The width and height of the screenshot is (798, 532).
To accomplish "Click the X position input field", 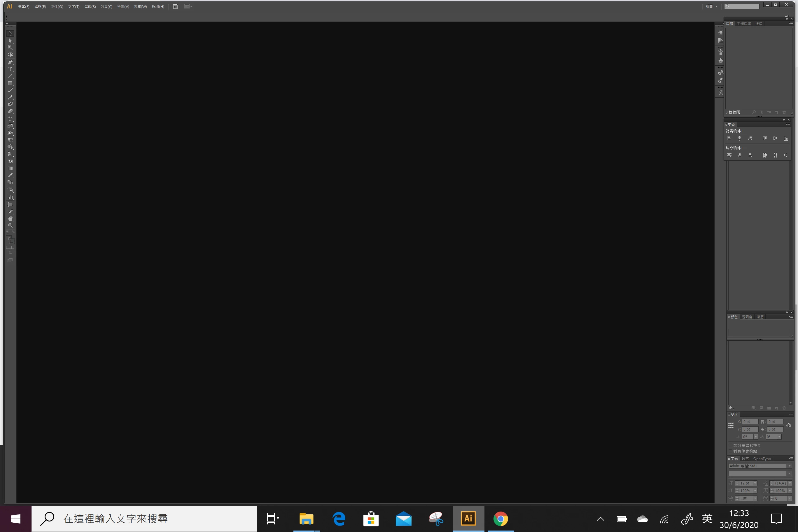I will (750, 422).
